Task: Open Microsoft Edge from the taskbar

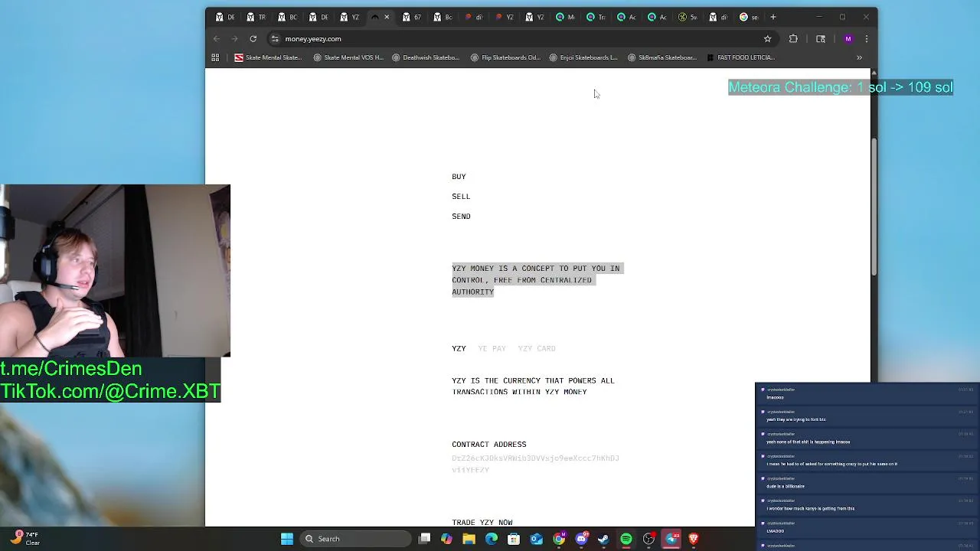Action: (492, 539)
